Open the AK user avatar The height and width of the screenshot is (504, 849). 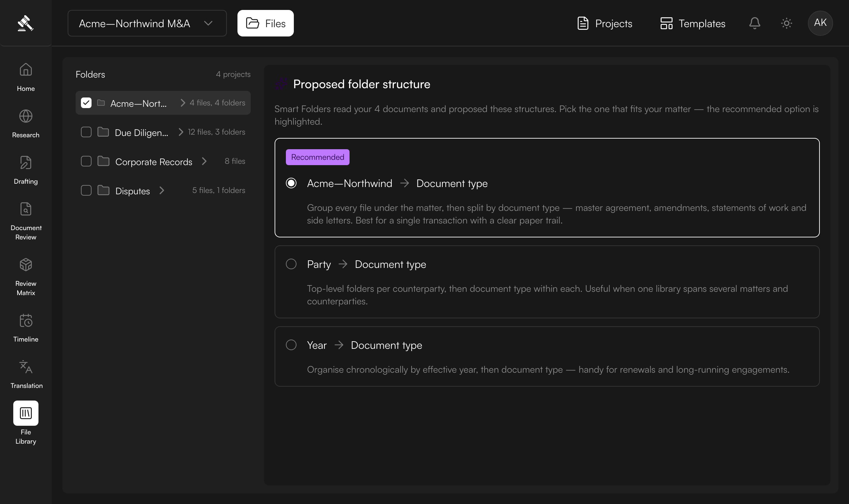(x=820, y=23)
